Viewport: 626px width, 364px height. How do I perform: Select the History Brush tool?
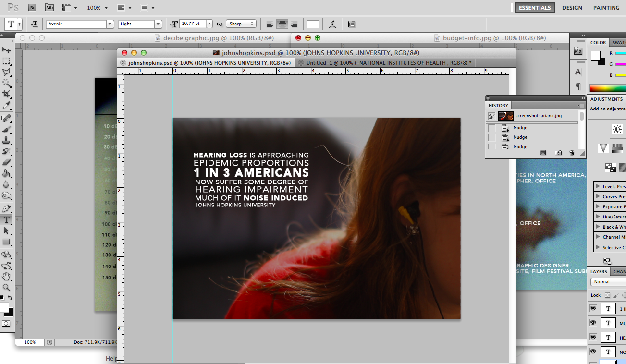pos(7,151)
